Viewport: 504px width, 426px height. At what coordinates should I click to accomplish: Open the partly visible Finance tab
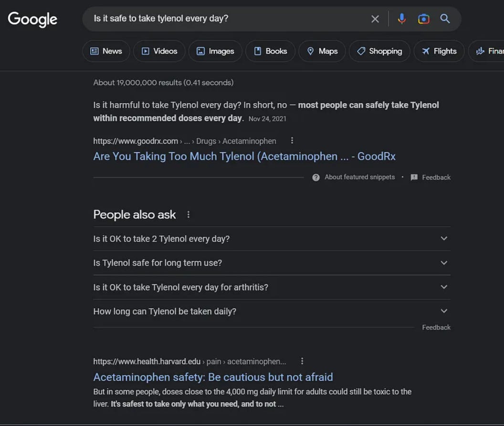point(487,51)
